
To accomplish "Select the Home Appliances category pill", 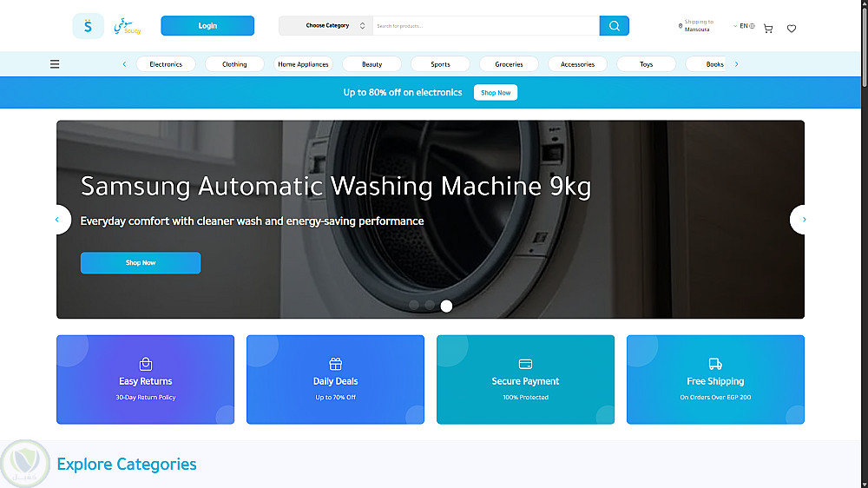I will click(x=303, y=64).
